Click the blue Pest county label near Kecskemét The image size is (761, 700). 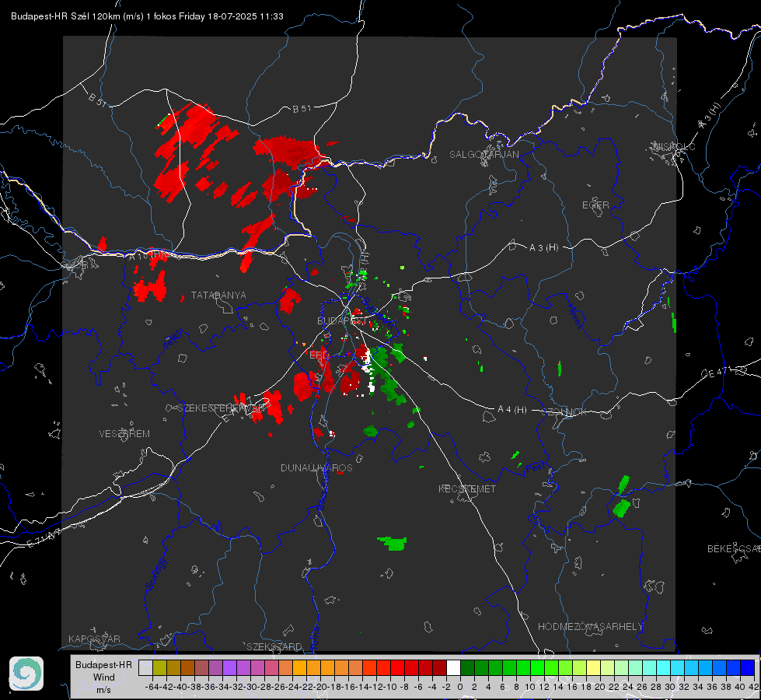534,467
